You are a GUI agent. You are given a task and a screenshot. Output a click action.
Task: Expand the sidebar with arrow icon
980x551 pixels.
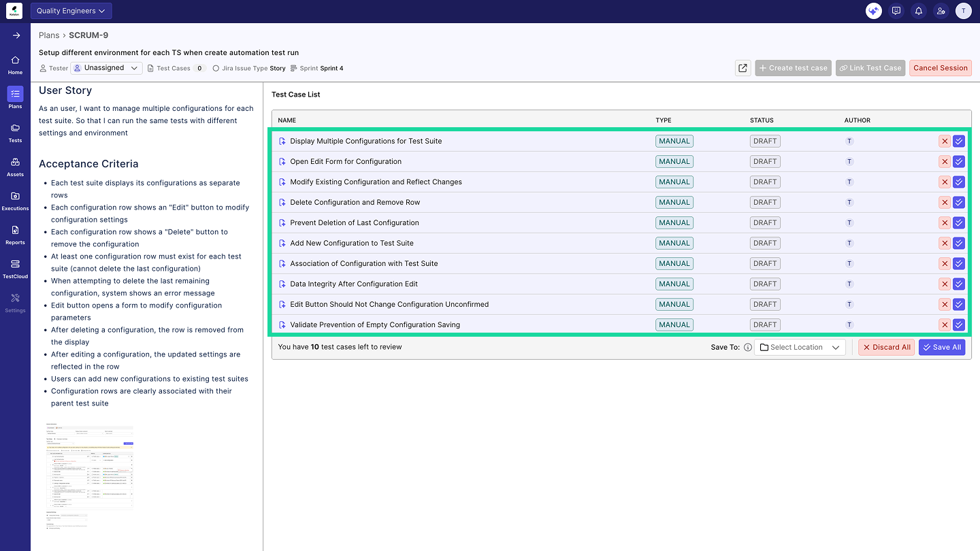tap(16, 35)
